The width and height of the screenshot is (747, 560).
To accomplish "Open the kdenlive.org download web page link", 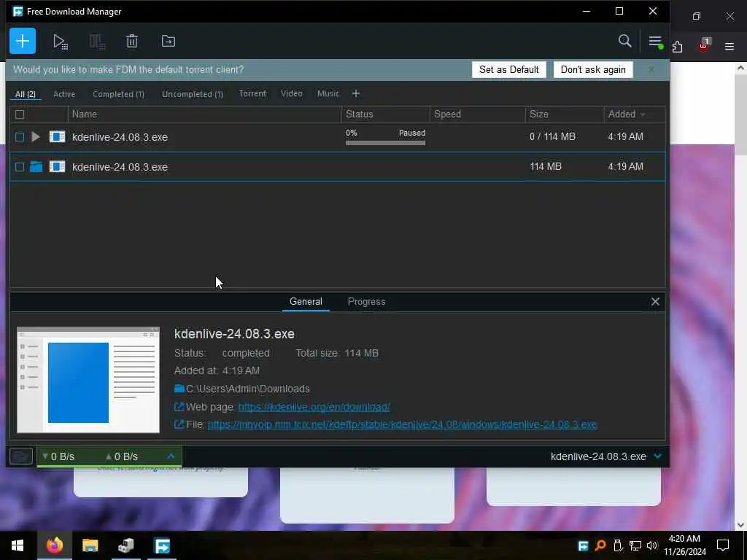I will (x=314, y=407).
